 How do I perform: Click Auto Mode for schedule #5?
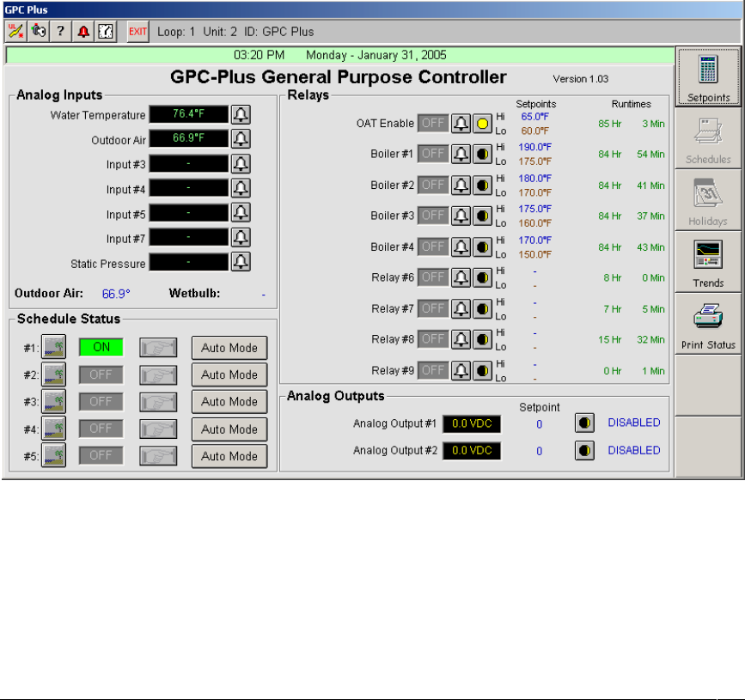point(229,456)
